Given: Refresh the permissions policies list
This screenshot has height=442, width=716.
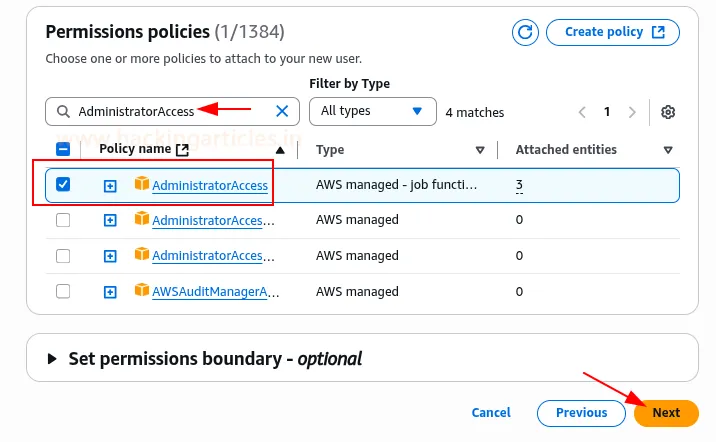Looking at the screenshot, I should point(525,32).
